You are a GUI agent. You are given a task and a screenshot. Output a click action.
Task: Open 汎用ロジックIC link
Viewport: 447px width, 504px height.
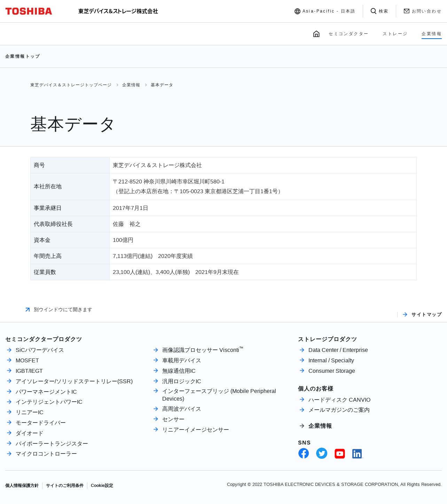pos(182,381)
